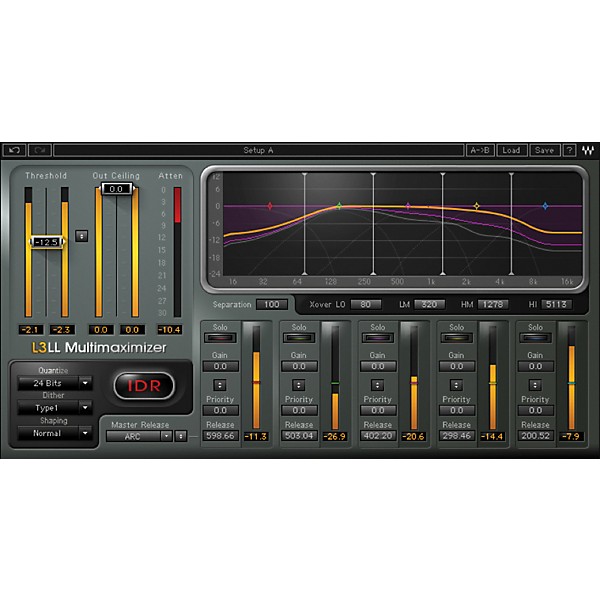Open the Master Release ARC dropdown arrow
The width and height of the screenshot is (600, 600).
(166, 436)
